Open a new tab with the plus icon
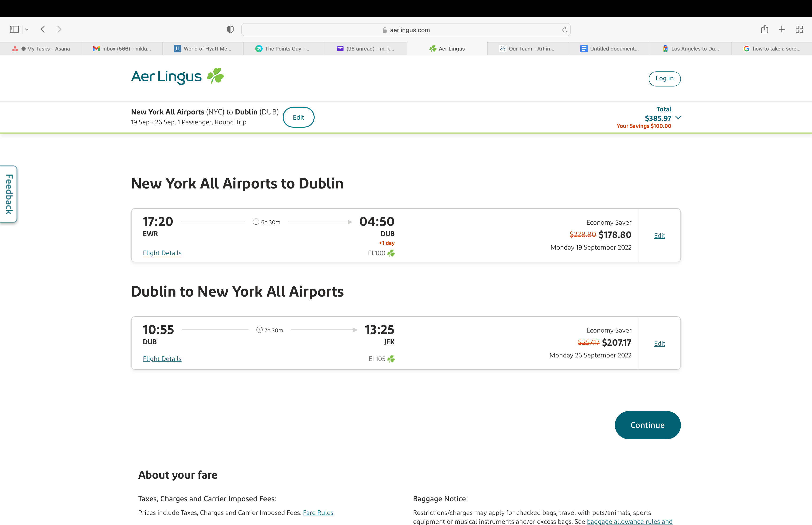 [782, 29]
